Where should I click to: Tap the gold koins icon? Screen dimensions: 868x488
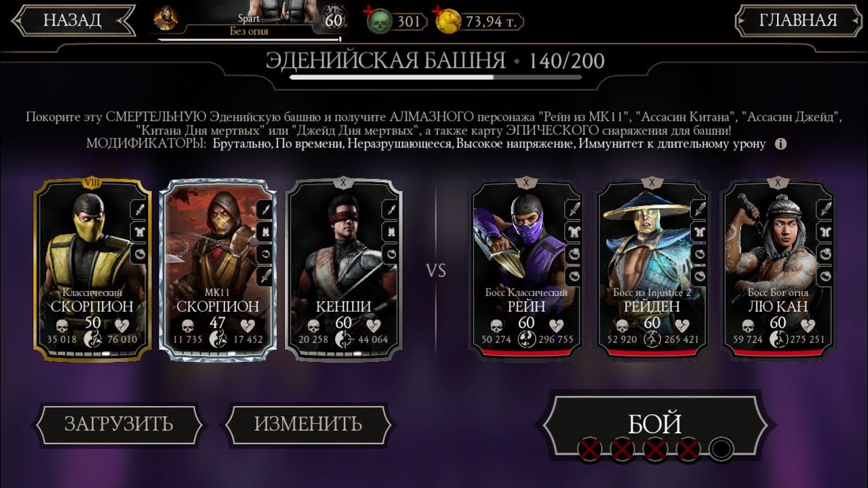coord(448,22)
